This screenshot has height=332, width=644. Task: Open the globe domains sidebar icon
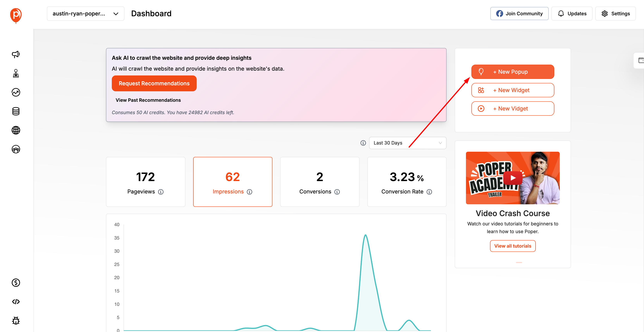click(x=16, y=130)
